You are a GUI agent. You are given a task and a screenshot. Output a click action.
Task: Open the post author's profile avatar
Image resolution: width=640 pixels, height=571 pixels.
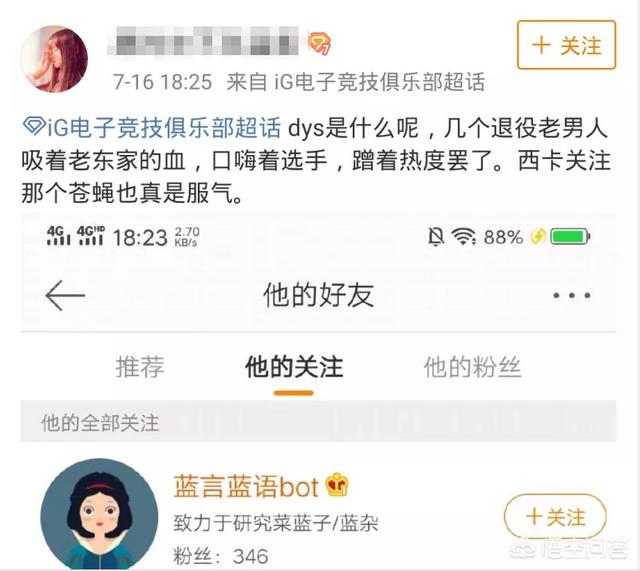[x=54, y=59]
